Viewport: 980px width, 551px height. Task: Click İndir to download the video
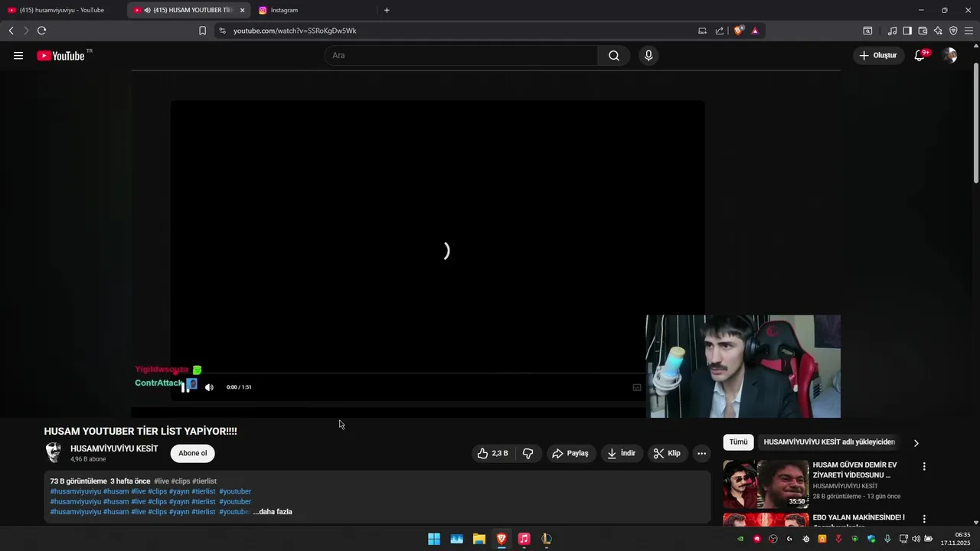pyautogui.click(x=621, y=453)
